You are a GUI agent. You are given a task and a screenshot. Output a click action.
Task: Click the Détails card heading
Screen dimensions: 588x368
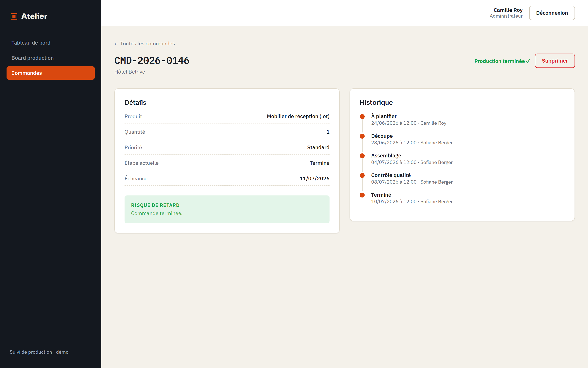(135, 102)
